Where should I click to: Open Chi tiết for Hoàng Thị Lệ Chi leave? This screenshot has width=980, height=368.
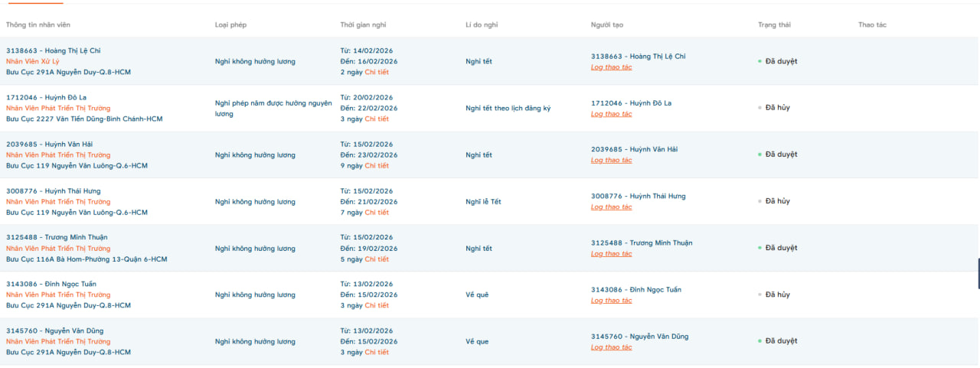click(x=377, y=73)
